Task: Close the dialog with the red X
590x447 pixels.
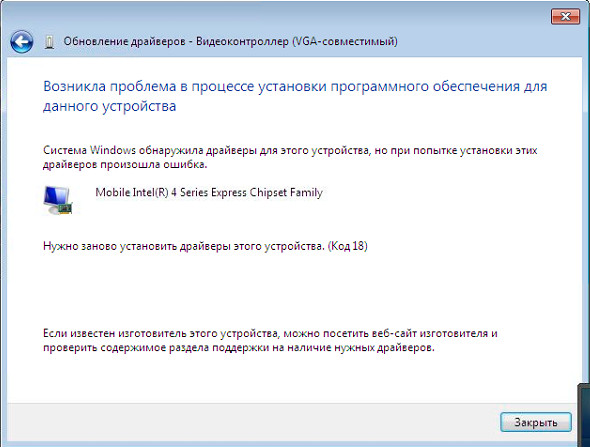Action: click(565, 17)
